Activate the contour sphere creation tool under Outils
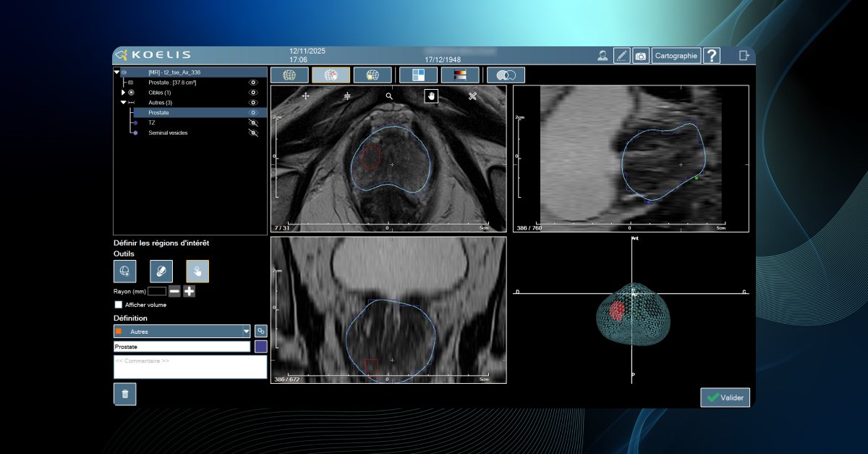 124,271
